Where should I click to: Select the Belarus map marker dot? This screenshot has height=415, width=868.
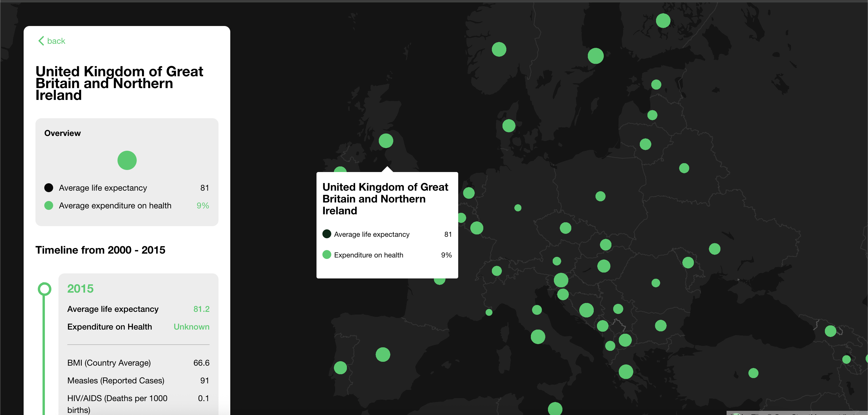[684, 168]
